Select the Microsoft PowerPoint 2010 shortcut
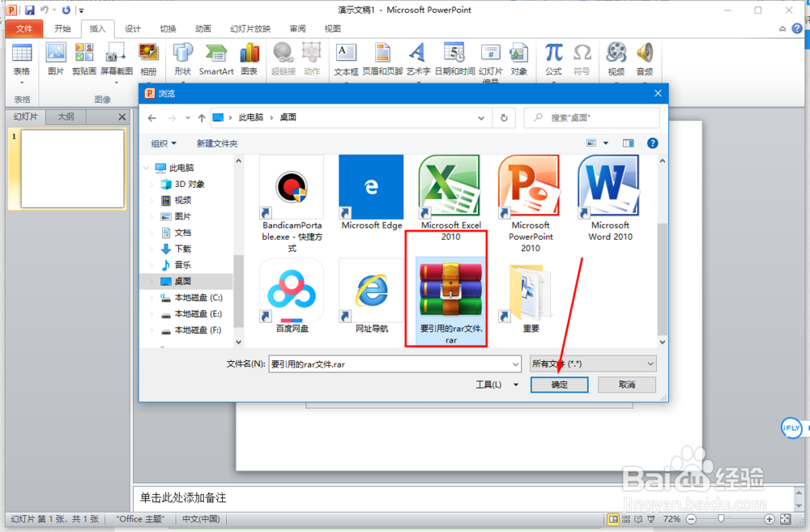Viewport: 810px width, 532px height. pos(531,204)
